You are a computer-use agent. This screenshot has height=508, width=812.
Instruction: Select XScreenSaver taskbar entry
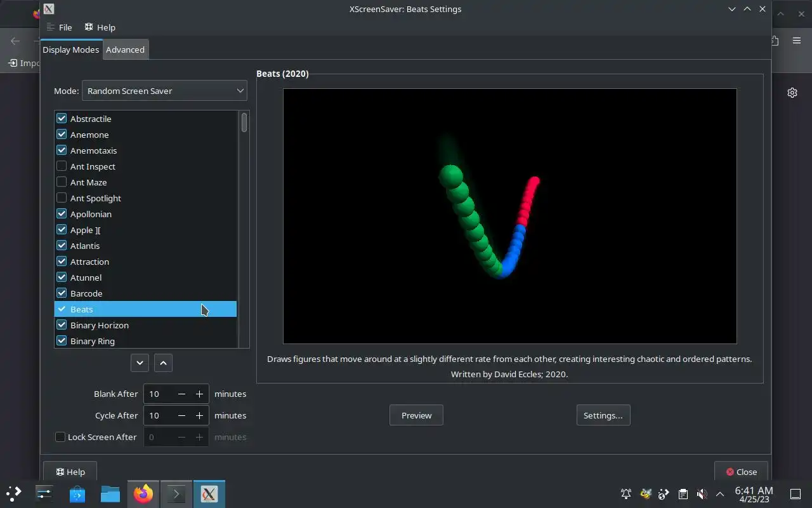coord(209,493)
